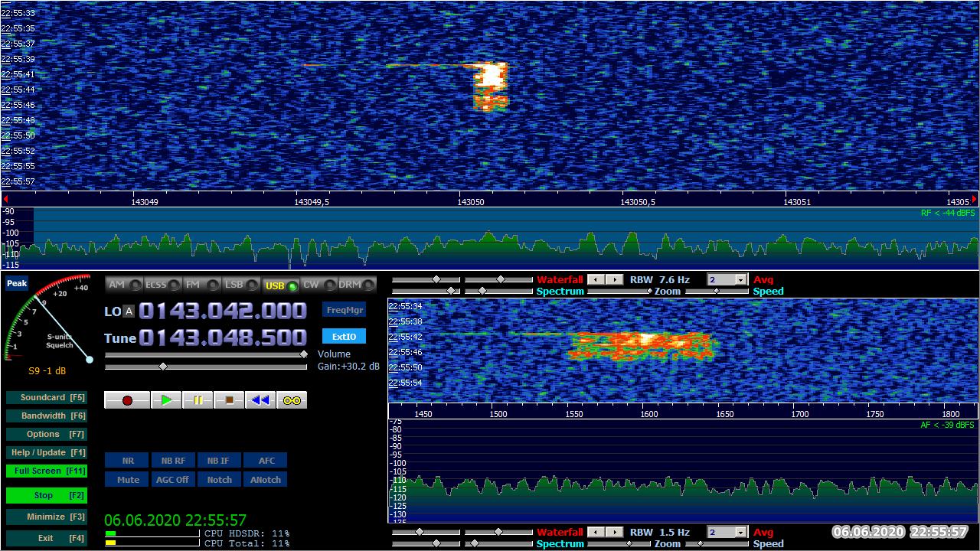
Task: Click 1600 on the AF frequency scale
Action: point(649,414)
